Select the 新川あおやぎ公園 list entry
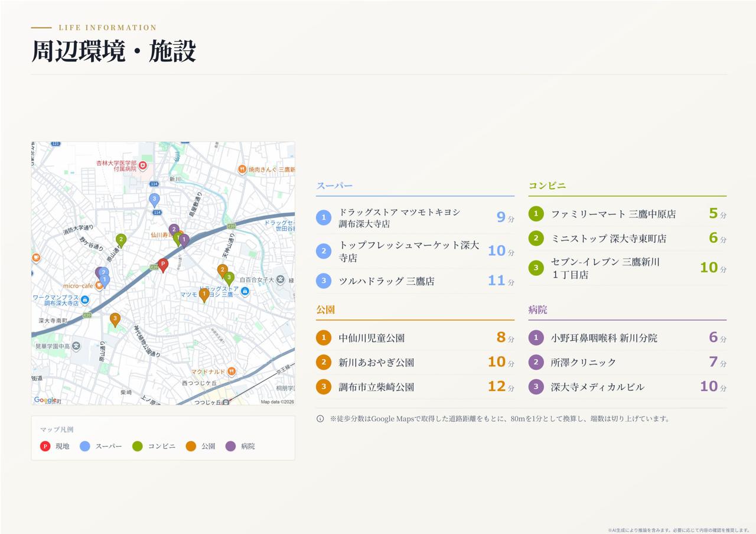Image resolution: width=756 pixels, height=534 pixels. 415,362
